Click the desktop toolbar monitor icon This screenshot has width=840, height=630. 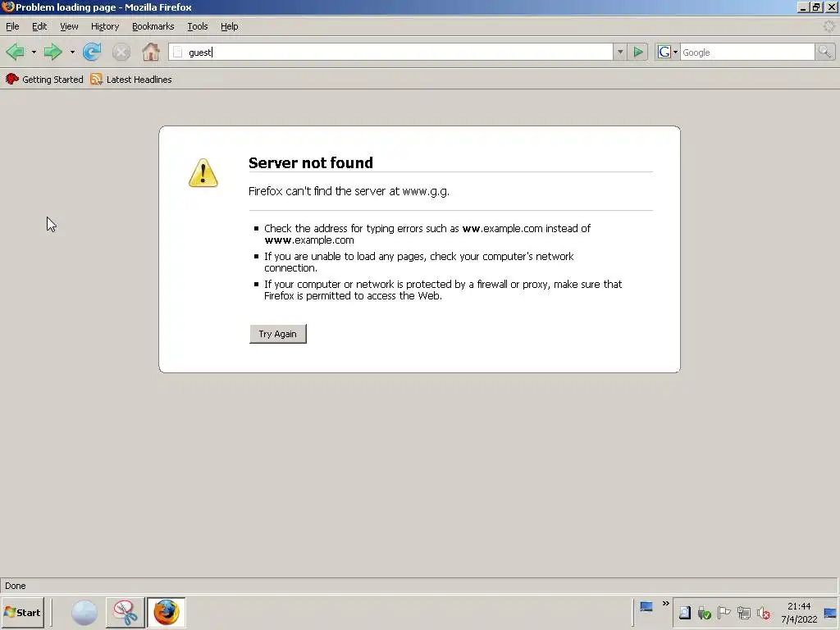click(646, 607)
